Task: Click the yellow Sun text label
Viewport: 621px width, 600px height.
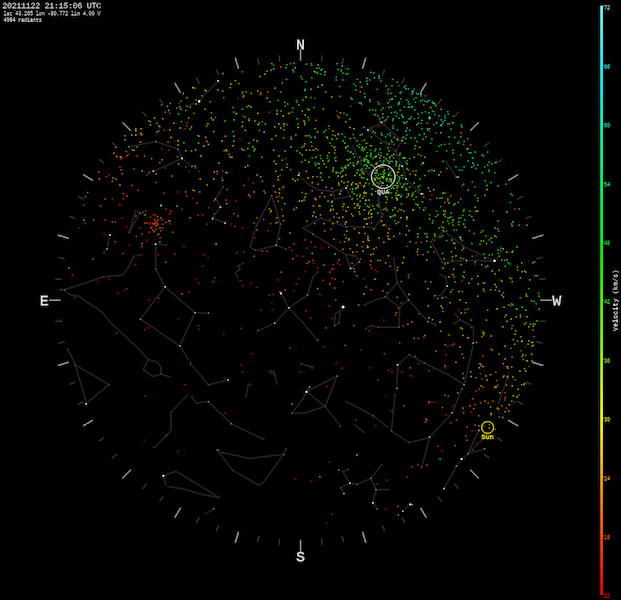Action: pyautogui.click(x=487, y=438)
